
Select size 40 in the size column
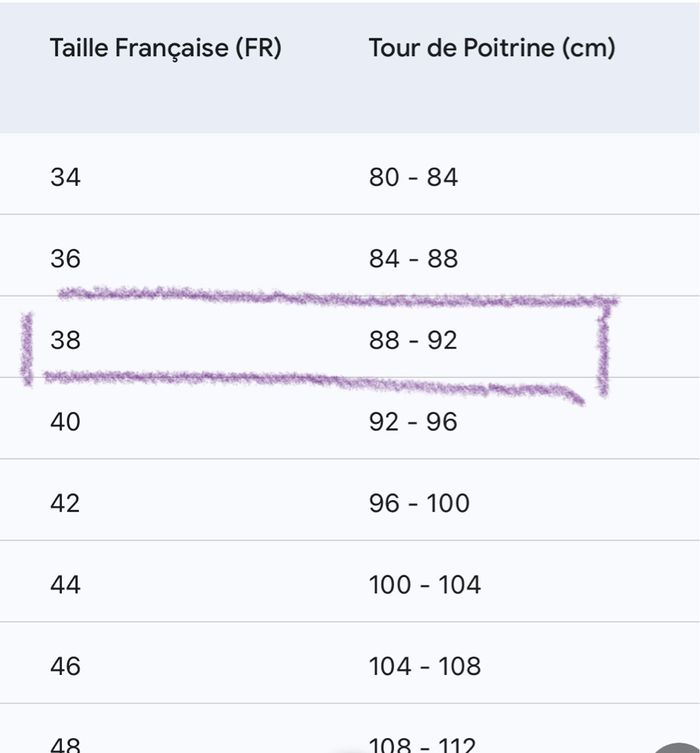point(65,422)
